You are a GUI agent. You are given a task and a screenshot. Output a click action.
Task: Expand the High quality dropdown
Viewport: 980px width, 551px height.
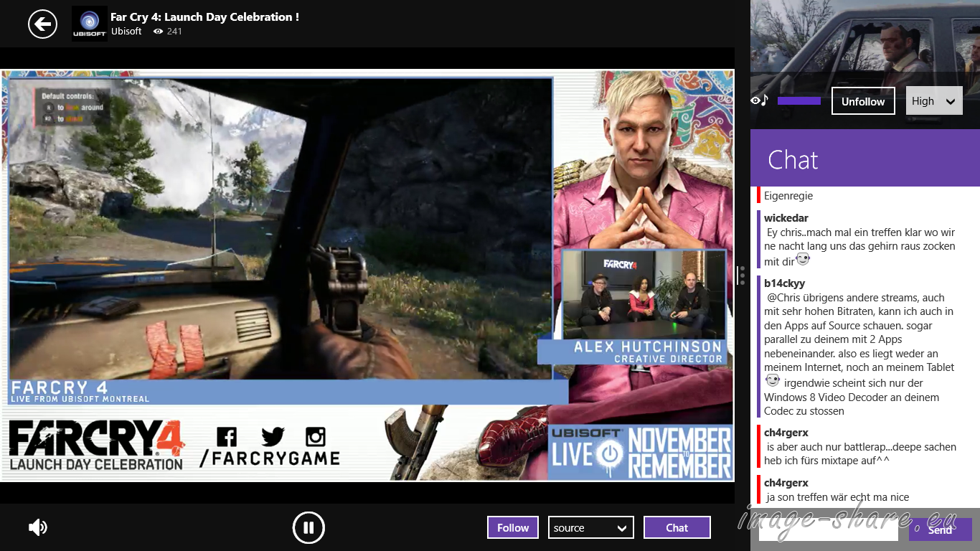[933, 101]
